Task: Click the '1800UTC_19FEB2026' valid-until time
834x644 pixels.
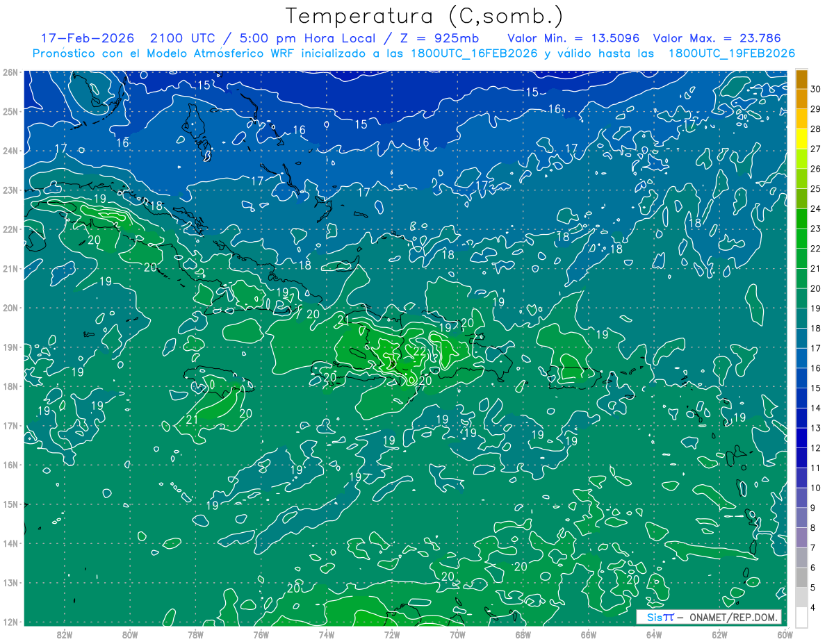Action: coord(731,53)
